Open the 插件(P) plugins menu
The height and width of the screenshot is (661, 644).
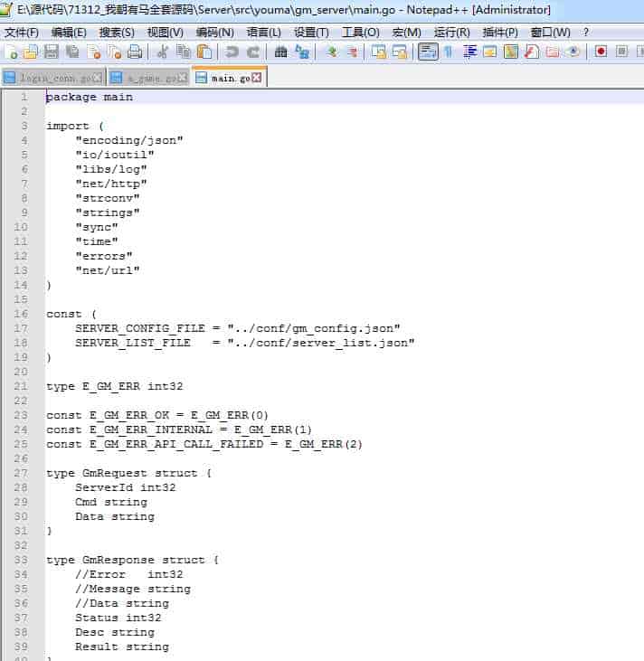(x=500, y=33)
